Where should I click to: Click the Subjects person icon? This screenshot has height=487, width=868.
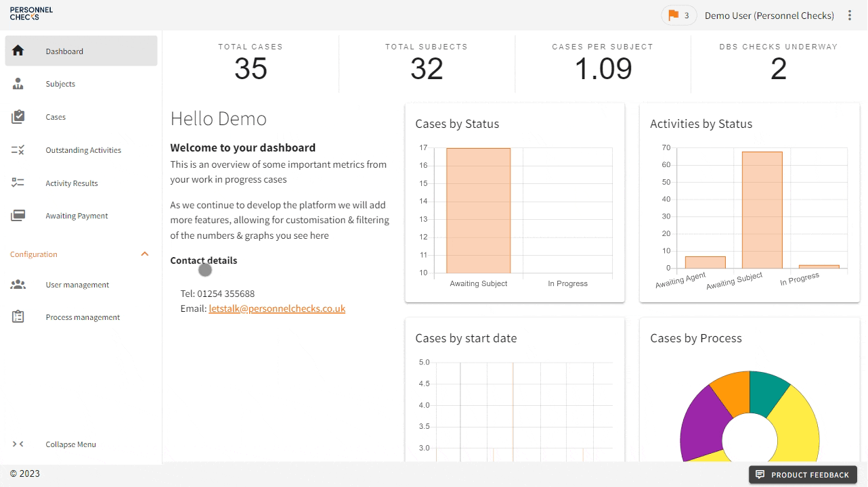18,84
